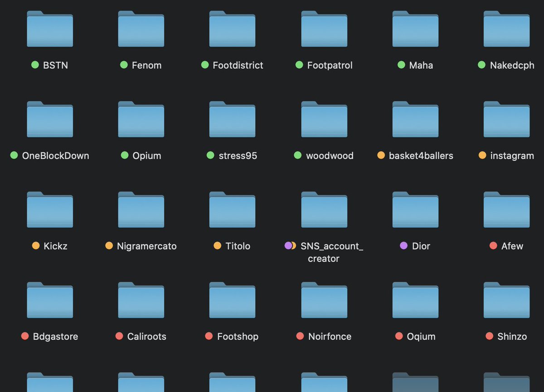Select the Footshop folder icon
The height and width of the screenshot is (392, 544).
pyautogui.click(x=232, y=300)
